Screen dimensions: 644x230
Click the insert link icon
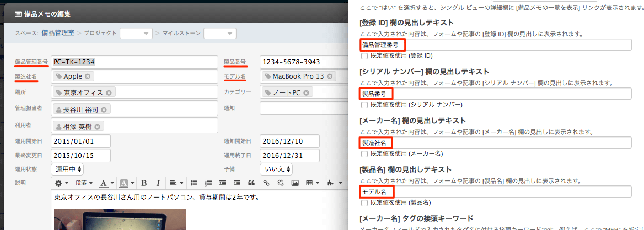[266, 183]
